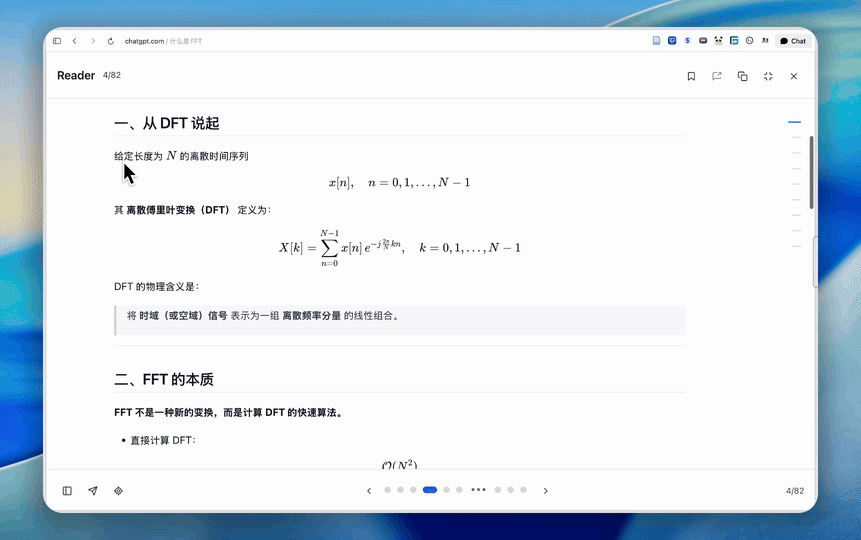Screen dimensions: 861x540
Task: Click heading 一、从 DFT 说起
Action: [x=166, y=123]
